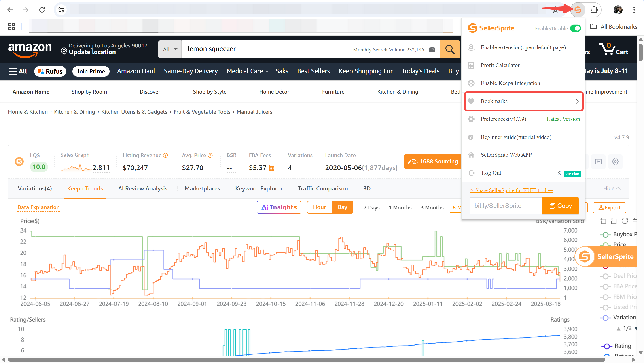Open the browser Extensions puzzle icon
This screenshot has width=644, height=363.
coord(594,10)
